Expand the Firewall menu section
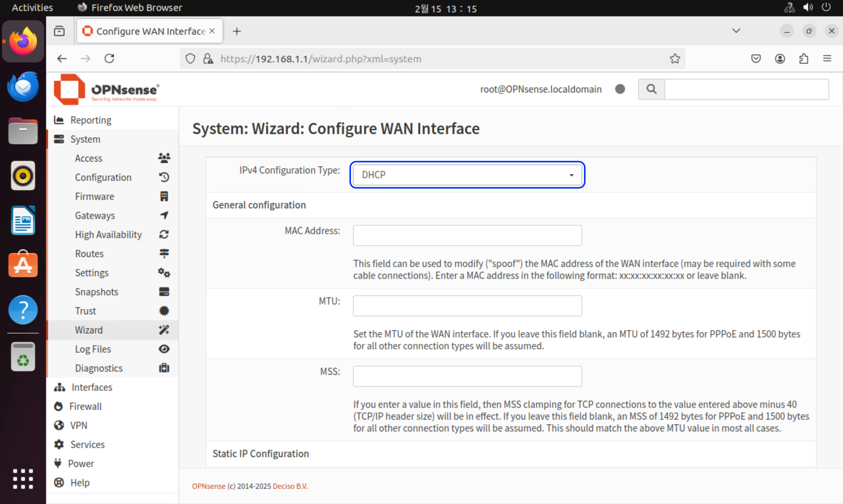Screen dimensions: 843x504 (85, 406)
